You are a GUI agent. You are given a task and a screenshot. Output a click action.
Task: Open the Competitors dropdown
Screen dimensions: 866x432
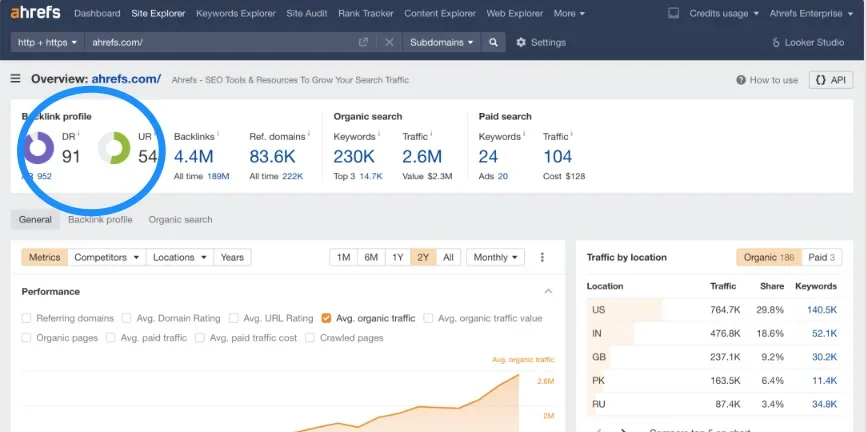click(x=107, y=257)
